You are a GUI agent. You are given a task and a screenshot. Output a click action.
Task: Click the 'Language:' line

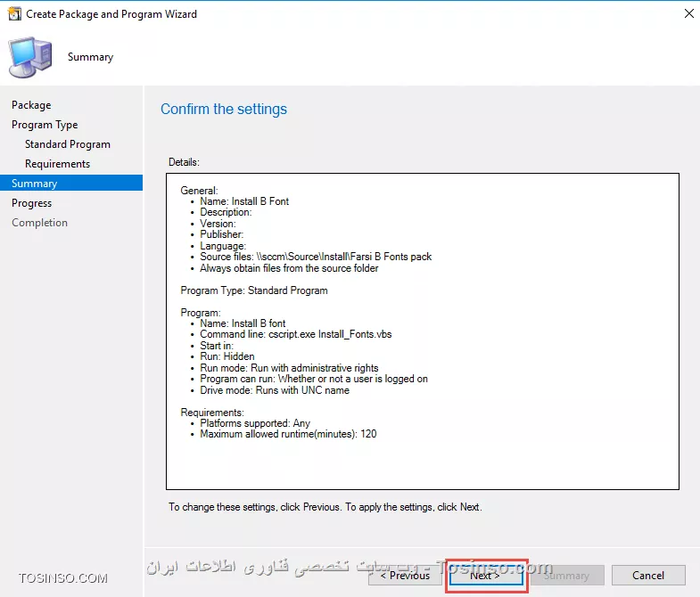[223, 246]
